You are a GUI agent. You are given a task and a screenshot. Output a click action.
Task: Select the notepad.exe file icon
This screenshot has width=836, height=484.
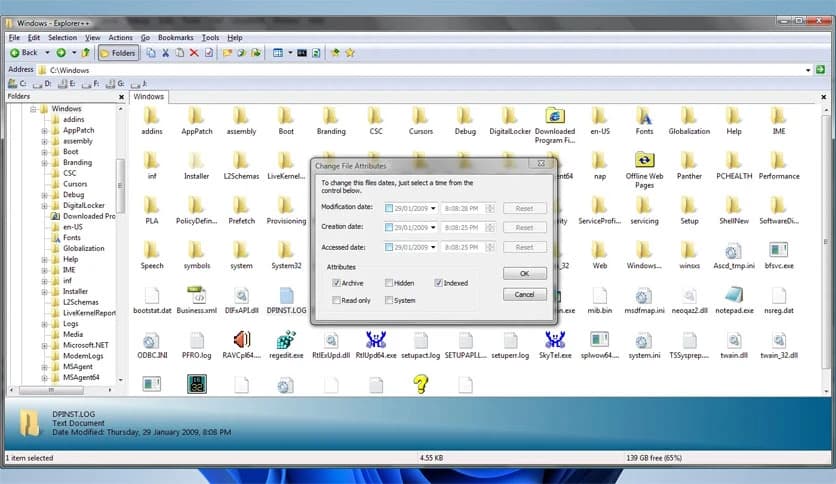[734, 294]
